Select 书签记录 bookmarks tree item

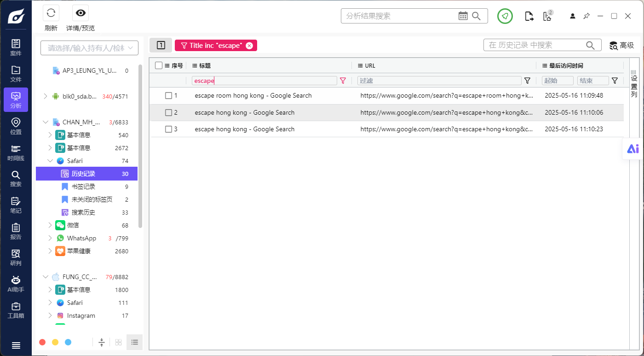click(x=87, y=187)
